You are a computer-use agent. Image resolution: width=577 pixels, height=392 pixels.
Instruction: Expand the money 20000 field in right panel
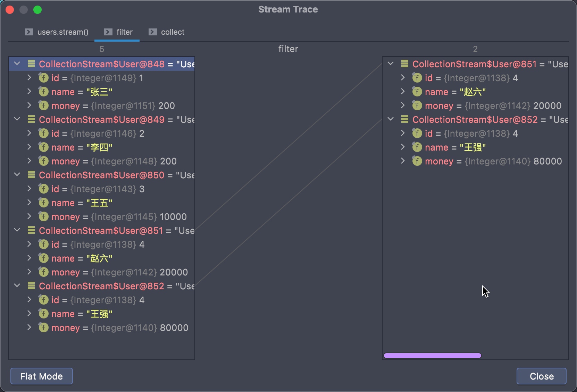point(403,105)
